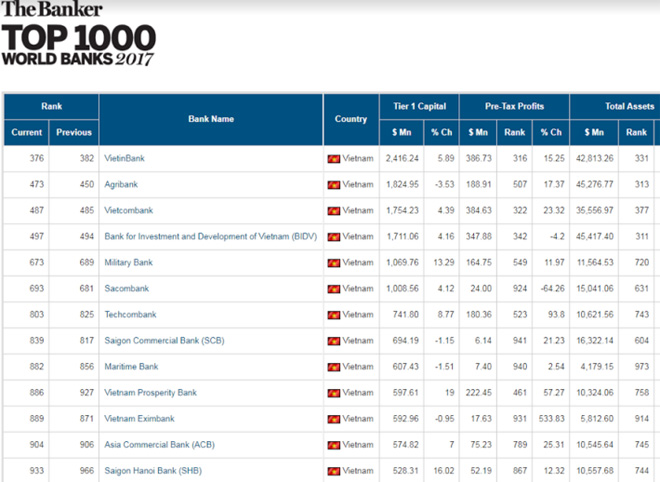
Task: Click the Vietnam flag in BIDV row
Action: click(334, 237)
